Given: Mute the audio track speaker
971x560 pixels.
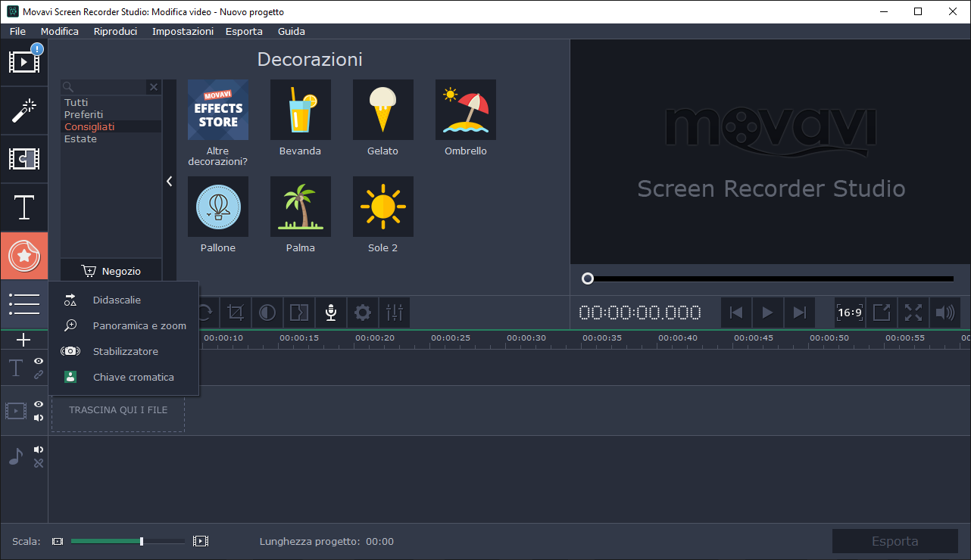Looking at the screenshot, I should click(x=39, y=450).
